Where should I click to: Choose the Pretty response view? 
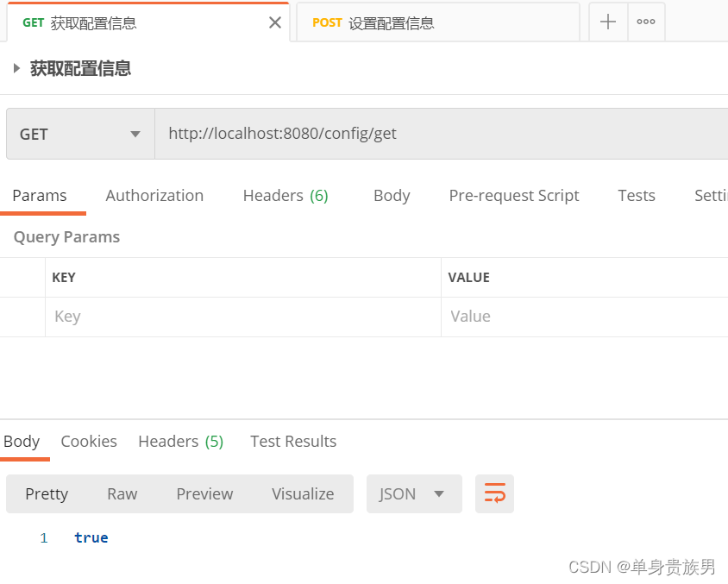pos(47,493)
